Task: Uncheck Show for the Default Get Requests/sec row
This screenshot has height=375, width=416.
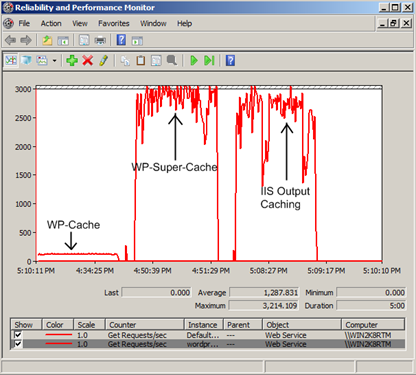Action: tap(18, 335)
